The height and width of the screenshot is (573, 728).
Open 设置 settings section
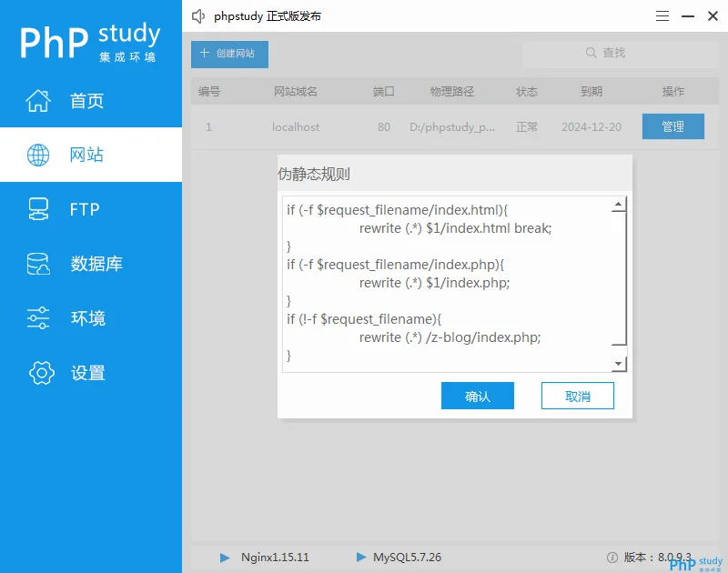(90, 373)
